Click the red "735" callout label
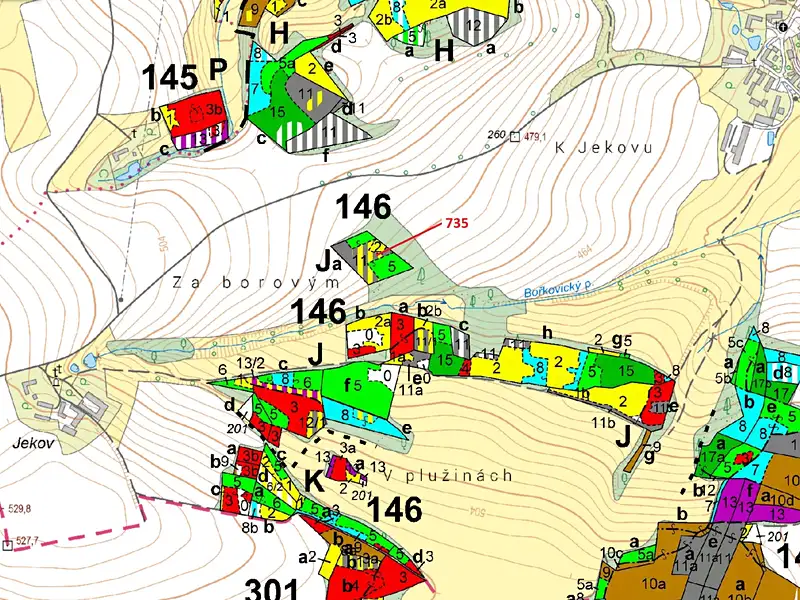Screen dimensions: 800x600 click(x=457, y=223)
